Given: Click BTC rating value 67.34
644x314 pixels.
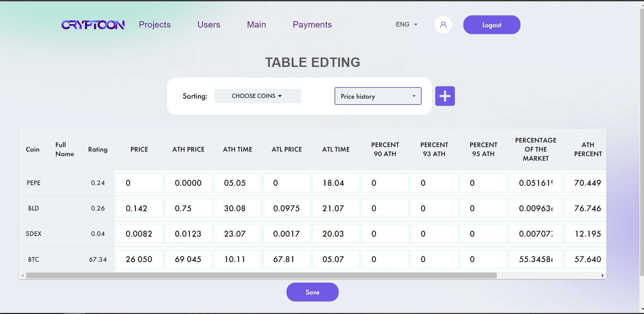Looking at the screenshot, I should 98,259.
